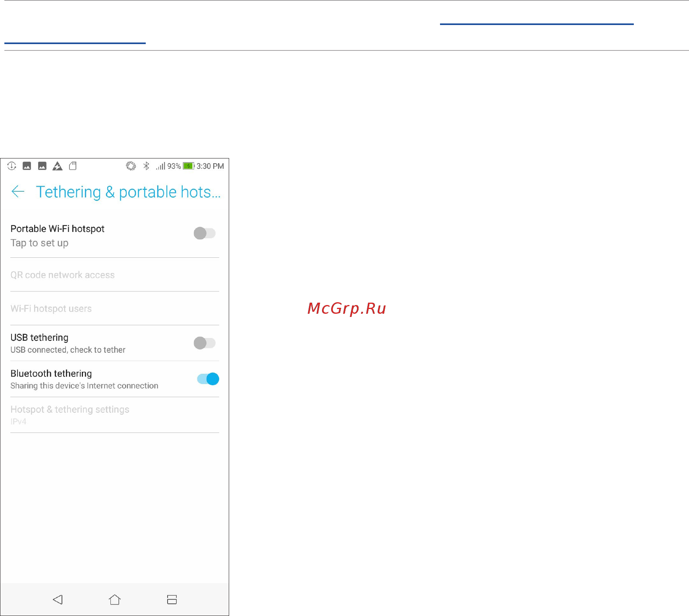Tap the back arrow in the Tethering header
Viewport: 689px width, 616px height.
click(18, 191)
